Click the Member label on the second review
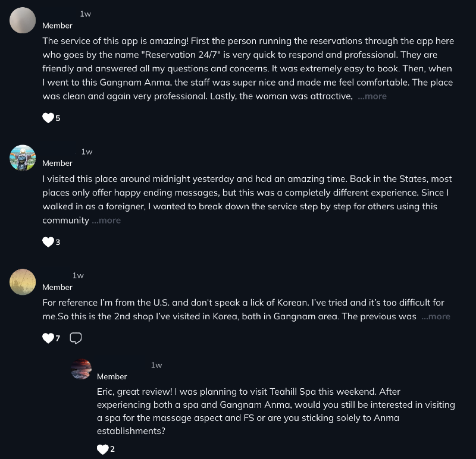The height and width of the screenshot is (459, 476). point(57,164)
